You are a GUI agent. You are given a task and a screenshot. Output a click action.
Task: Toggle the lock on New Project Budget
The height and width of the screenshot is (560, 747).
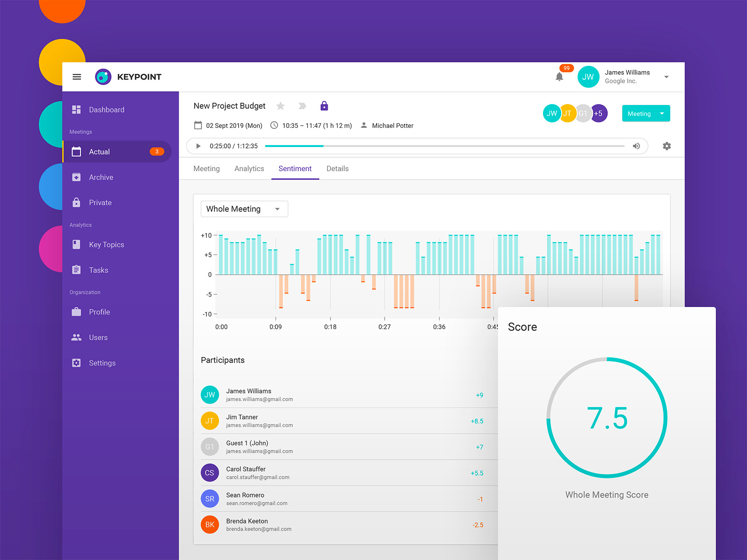pyautogui.click(x=324, y=105)
